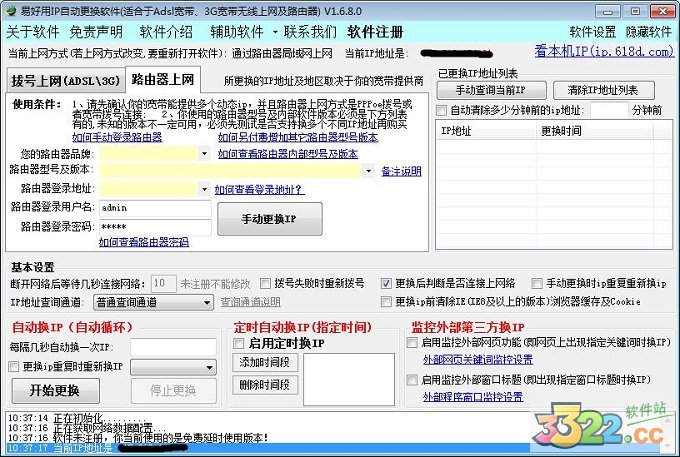Click the app icon in title bar
The image size is (680, 457).
point(10,10)
